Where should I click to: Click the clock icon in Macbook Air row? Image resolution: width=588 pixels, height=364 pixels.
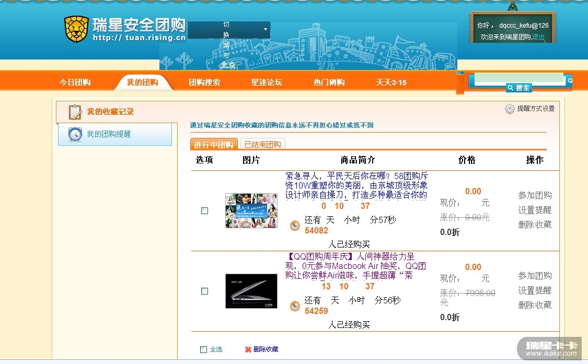pyautogui.click(x=295, y=306)
